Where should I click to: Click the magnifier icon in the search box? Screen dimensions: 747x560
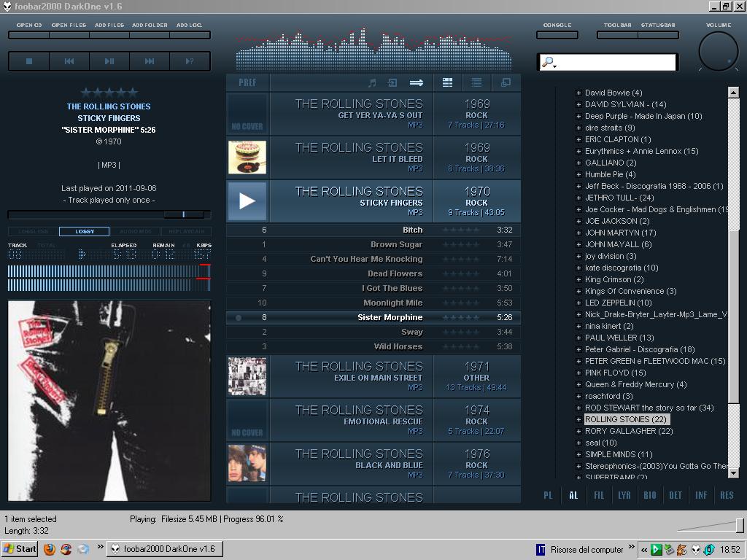pyautogui.click(x=549, y=63)
